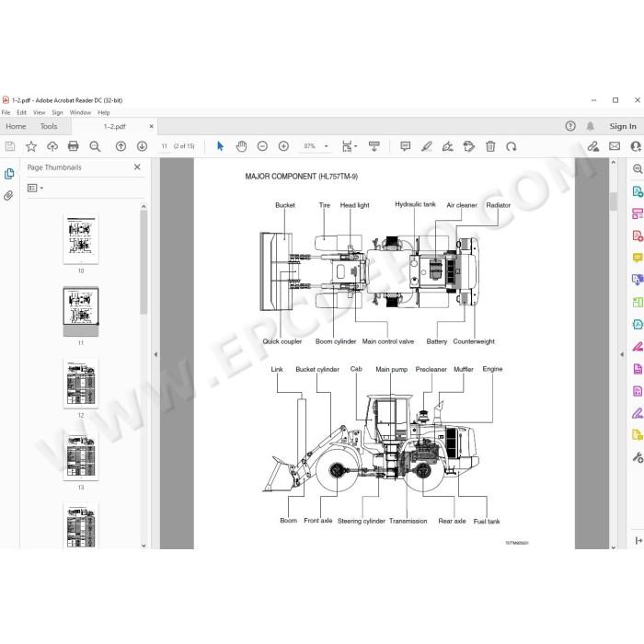The height and width of the screenshot is (644, 644).
Task: Expand the right tools pane arrow
Action: click(622, 354)
